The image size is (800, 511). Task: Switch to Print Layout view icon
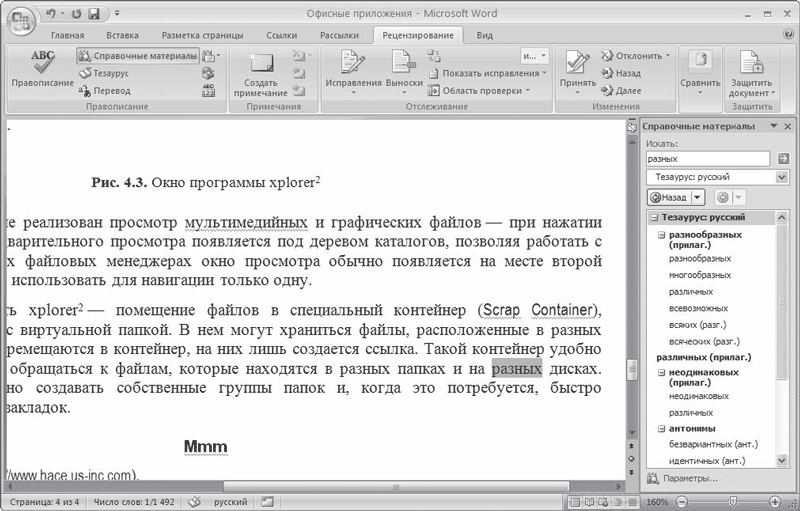tap(574, 502)
